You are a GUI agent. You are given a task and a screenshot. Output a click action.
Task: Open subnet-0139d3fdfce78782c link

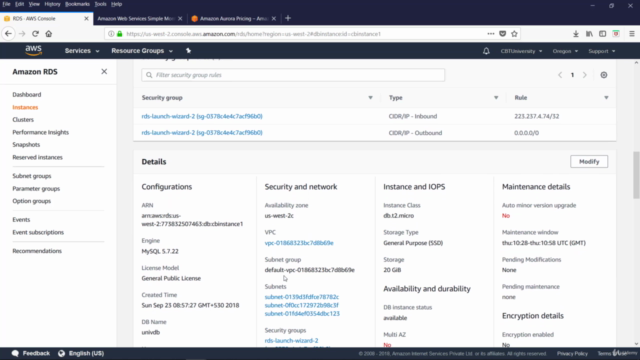(302, 297)
